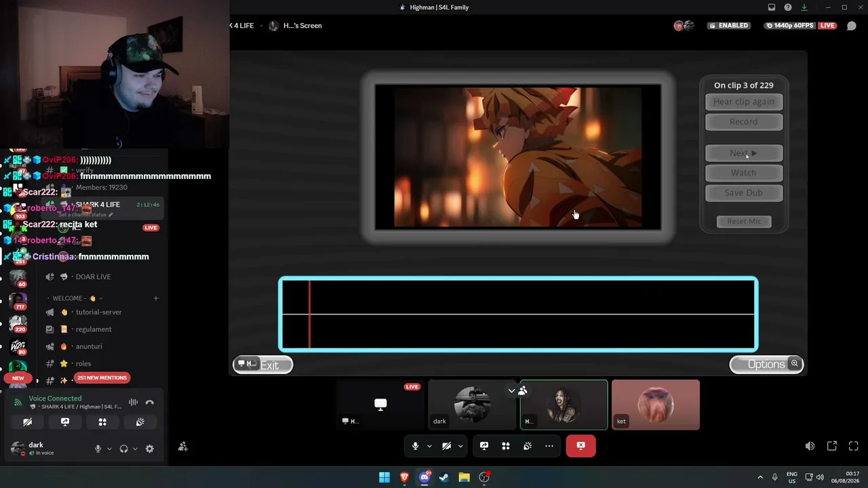Open output device arrow beside headphones
This screenshot has width=868, height=488.
(x=135, y=449)
